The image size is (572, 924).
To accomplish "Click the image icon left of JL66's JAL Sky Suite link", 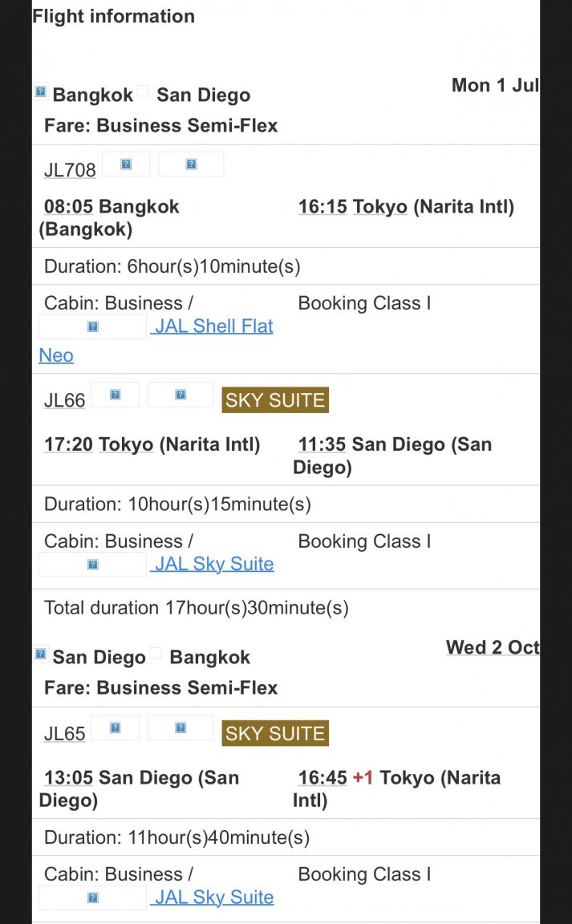I will pyautogui.click(x=92, y=565).
